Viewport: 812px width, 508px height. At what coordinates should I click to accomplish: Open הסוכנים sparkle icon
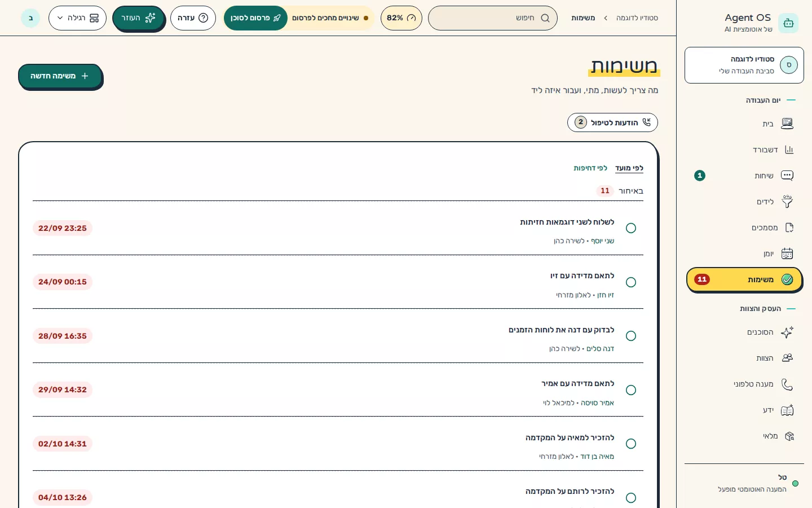[x=787, y=332]
